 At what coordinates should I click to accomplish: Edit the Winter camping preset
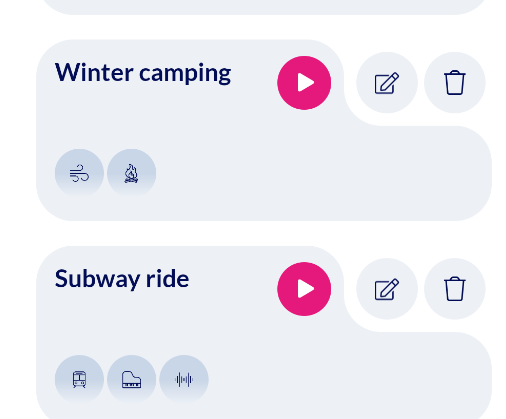pyautogui.click(x=387, y=83)
